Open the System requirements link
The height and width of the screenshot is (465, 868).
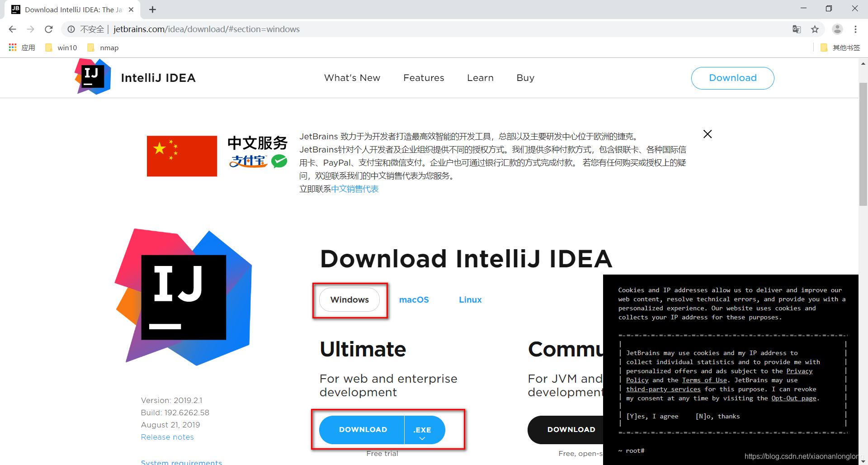tap(181, 462)
